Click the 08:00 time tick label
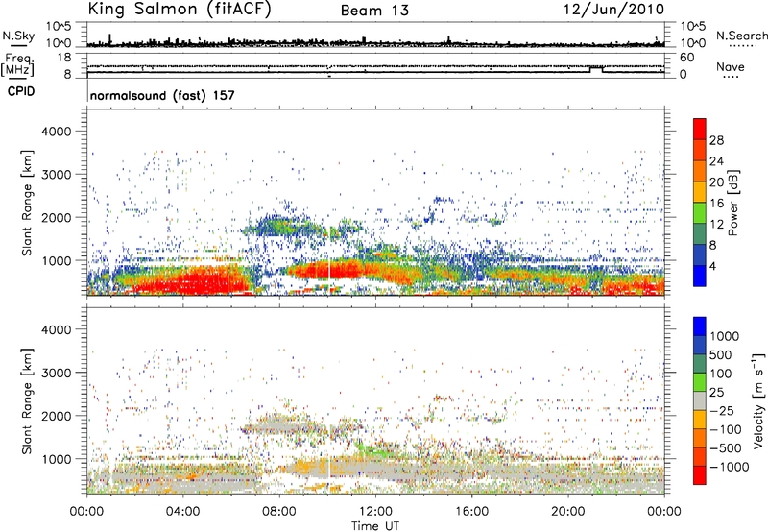This screenshot has width=768, height=532. click(279, 512)
